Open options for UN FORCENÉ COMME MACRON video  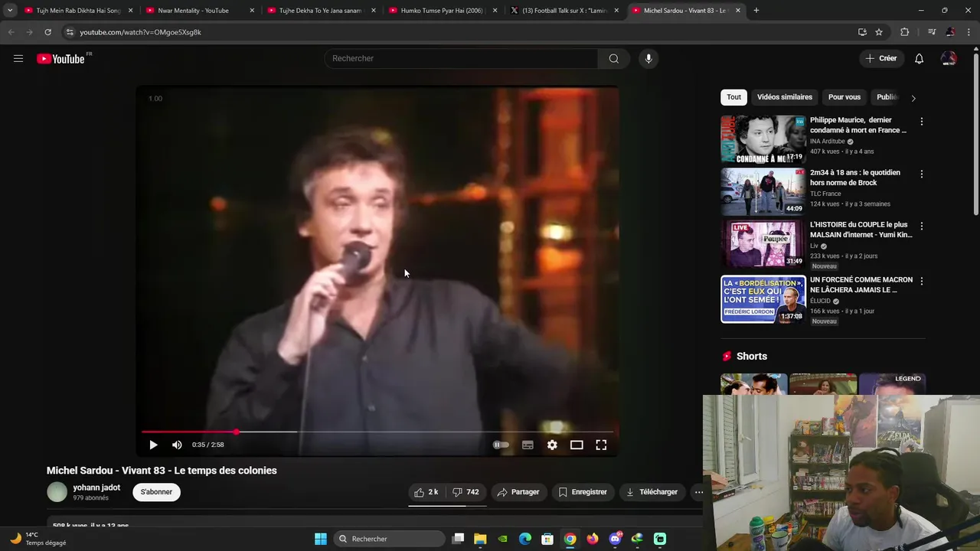tap(921, 282)
